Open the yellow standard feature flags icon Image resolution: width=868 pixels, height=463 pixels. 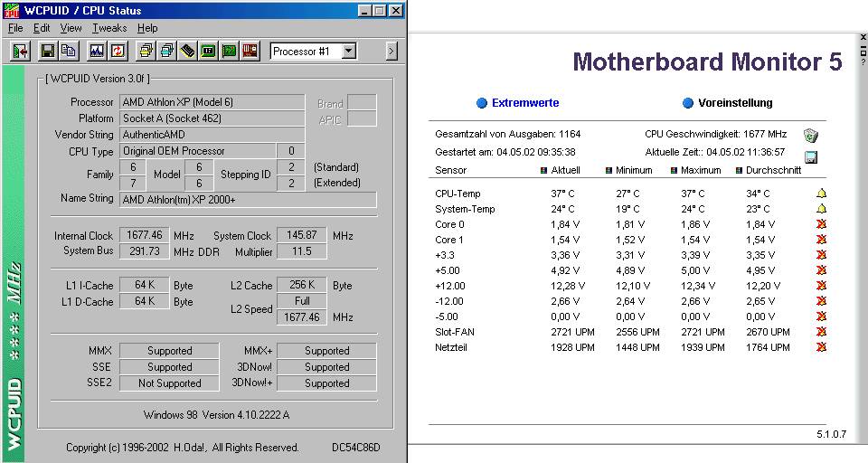click(146, 52)
